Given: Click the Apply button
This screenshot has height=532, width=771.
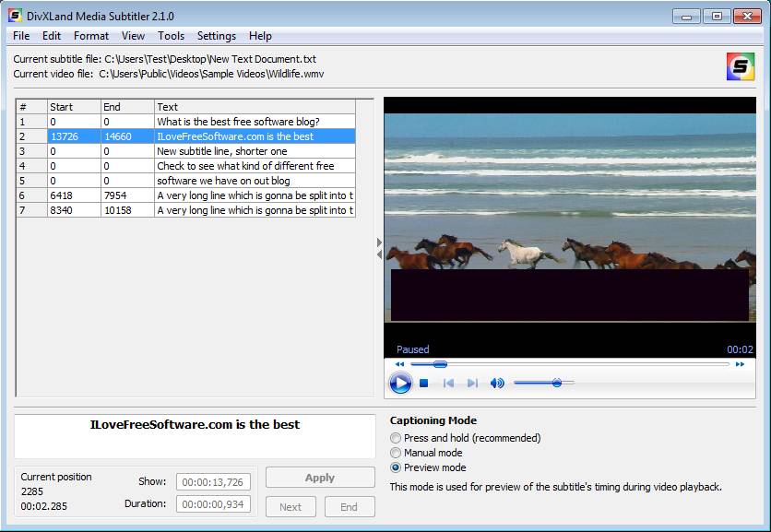Looking at the screenshot, I should tap(320, 478).
